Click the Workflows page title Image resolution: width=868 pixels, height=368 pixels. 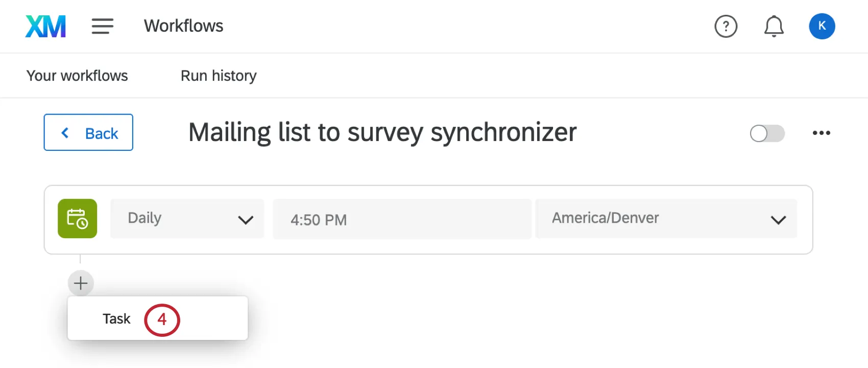click(x=183, y=26)
